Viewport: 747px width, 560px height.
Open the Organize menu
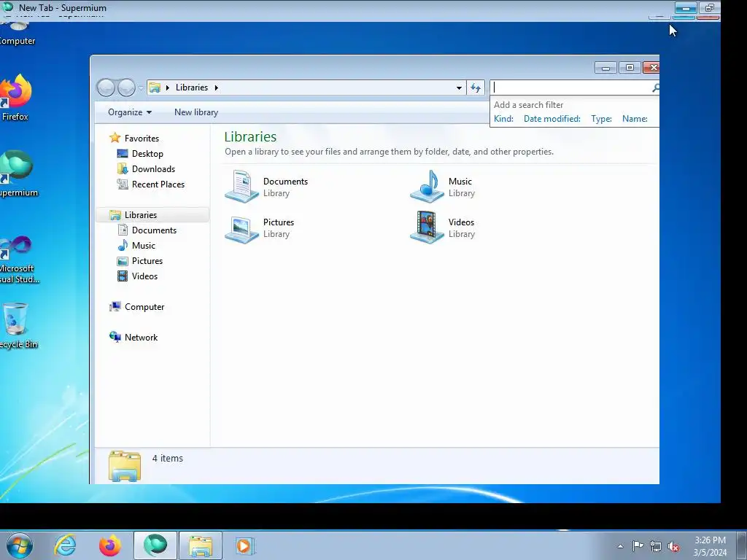click(x=130, y=112)
